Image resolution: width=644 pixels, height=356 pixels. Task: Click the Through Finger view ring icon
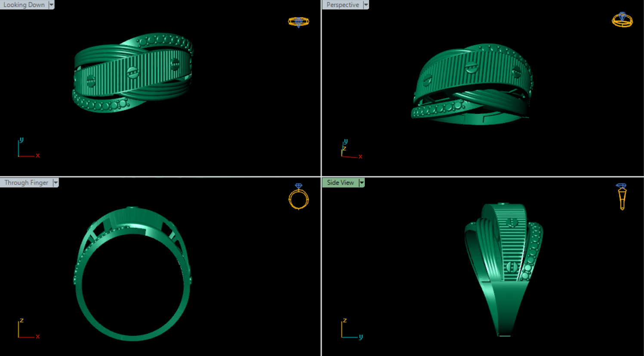click(298, 197)
